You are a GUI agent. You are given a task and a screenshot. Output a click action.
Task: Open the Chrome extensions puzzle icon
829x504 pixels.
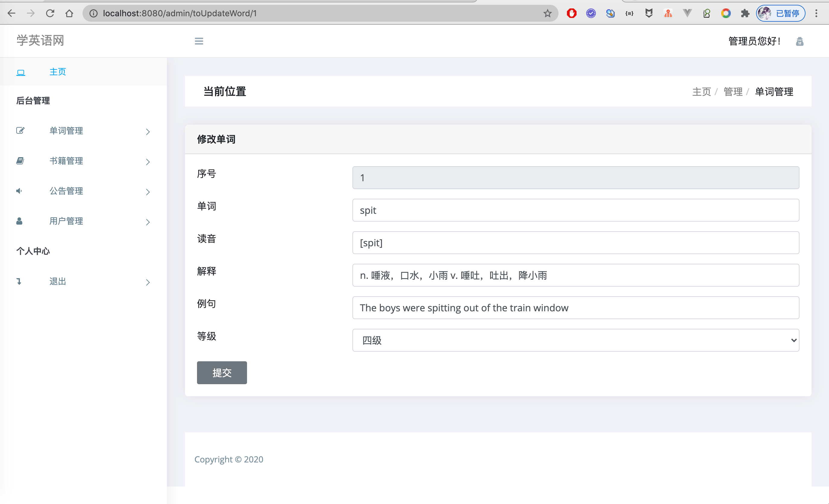745,14
